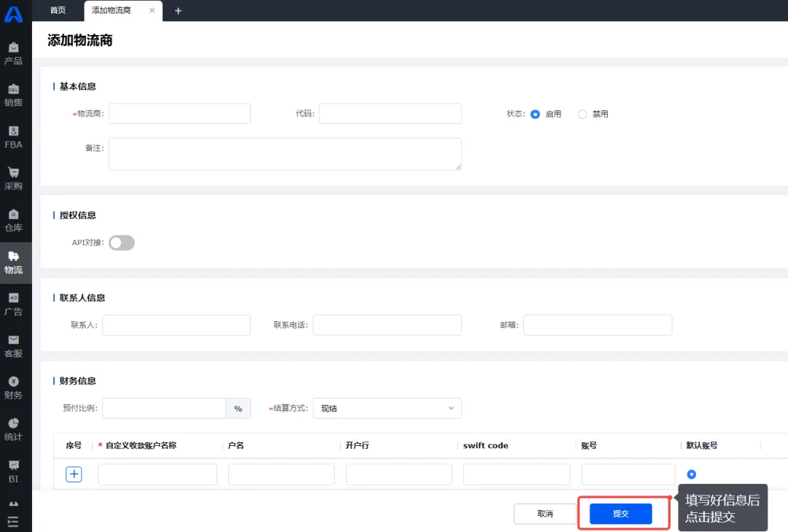Open the 客服 (Customer Service) mail icon

[13, 341]
